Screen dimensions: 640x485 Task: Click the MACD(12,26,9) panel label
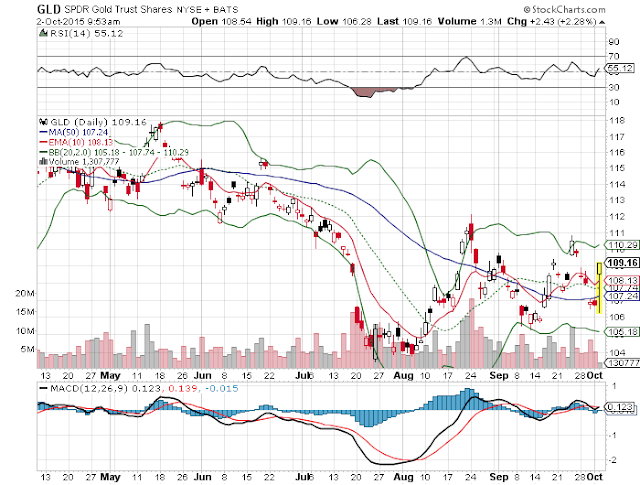89,388
